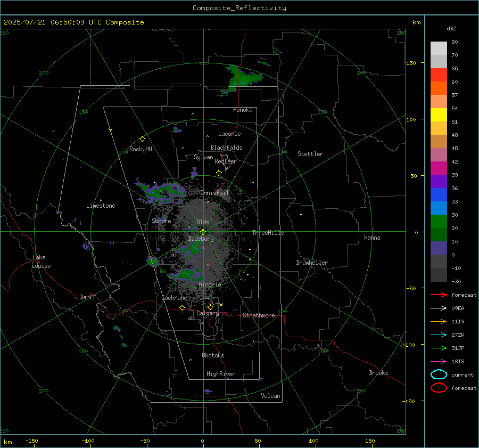Select the magenta 39-42 dBZ color swatch
Screen dimensions: 479x448
[439, 168]
